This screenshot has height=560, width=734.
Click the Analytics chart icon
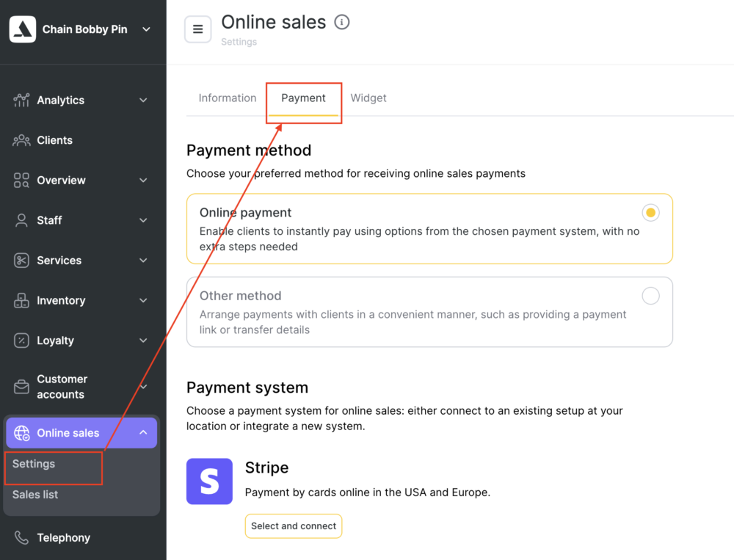point(21,100)
